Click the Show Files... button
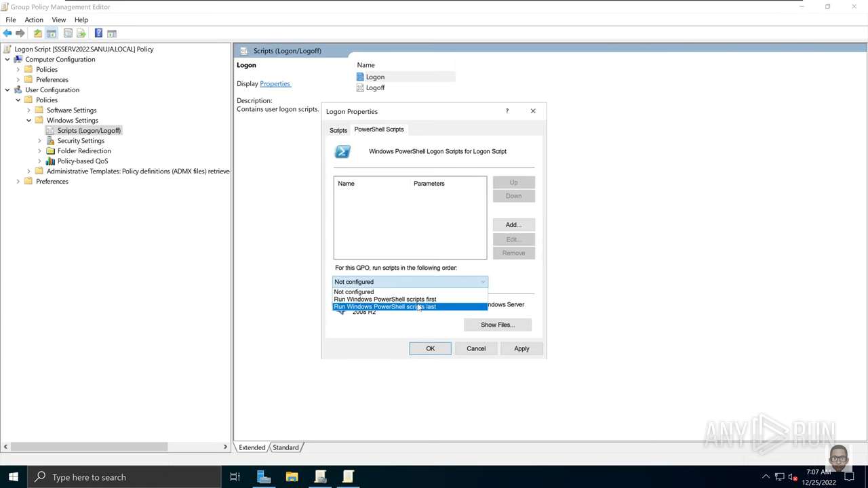This screenshot has width=868, height=488. [497, 325]
